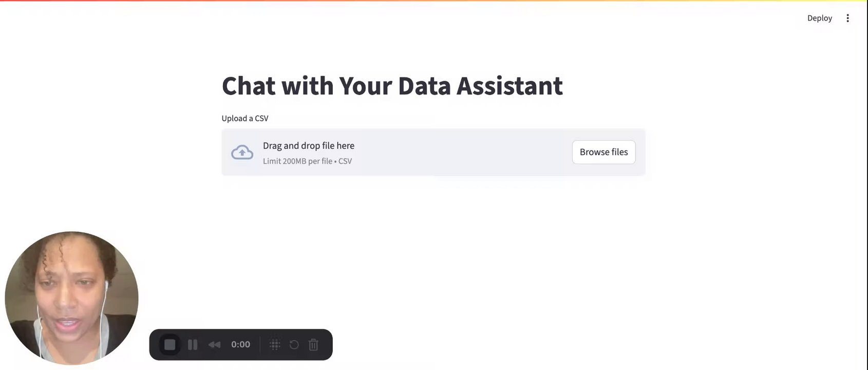
Task: Click the divider in recording toolbar
Action: tap(260, 344)
